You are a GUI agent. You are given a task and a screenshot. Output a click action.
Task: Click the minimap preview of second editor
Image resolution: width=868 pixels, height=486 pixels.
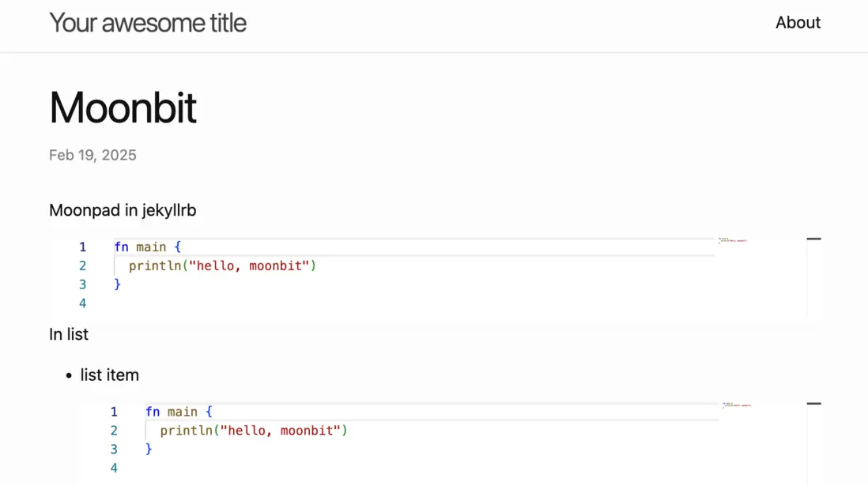[737, 405]
